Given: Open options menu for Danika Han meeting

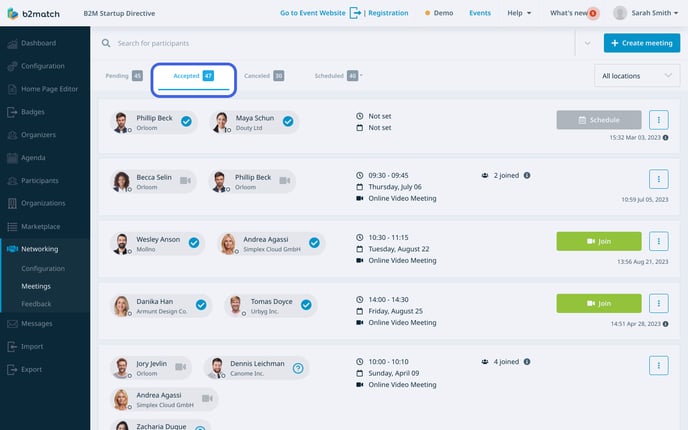Looking at the screenshot, I should (x=658, y=303).
